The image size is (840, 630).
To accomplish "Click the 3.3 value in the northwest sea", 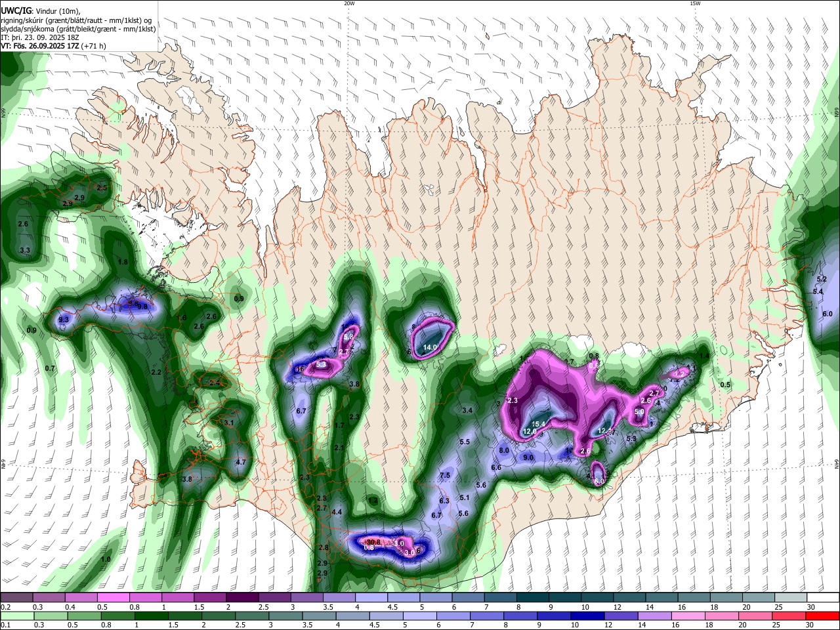I will tap(25, 251).
